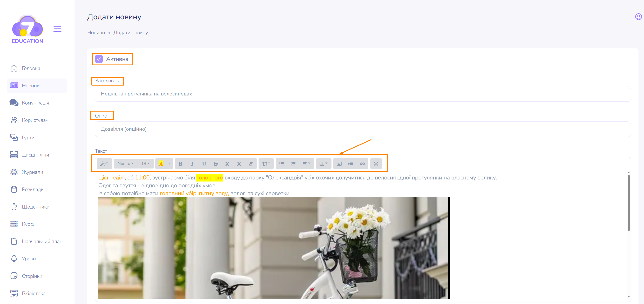Screen dimensions: 644x304
Task: Switch the editor to fullscreen mode
Action: click(376, 164)
